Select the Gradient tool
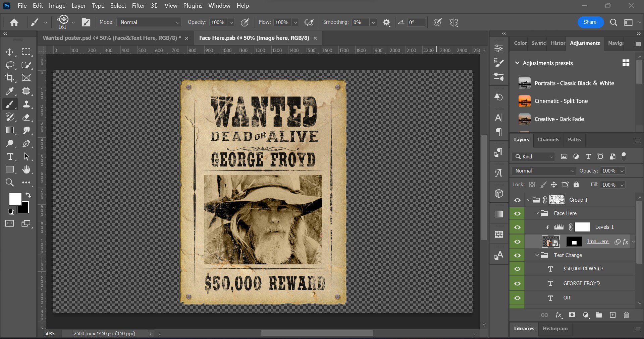Screen dimensions: 644x339 pyautogui.click(x=10, y=131)
